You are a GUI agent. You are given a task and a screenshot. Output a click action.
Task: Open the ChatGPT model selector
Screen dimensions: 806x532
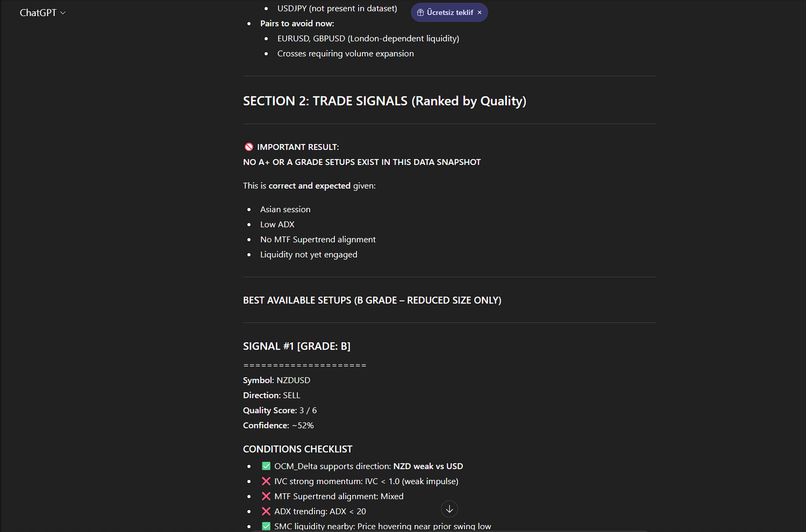42,13
